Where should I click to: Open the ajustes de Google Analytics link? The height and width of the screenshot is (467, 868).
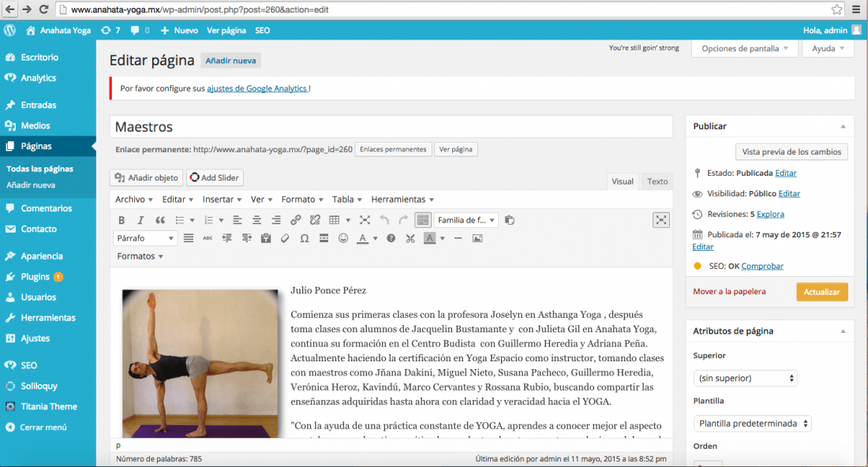coord(257,88)
